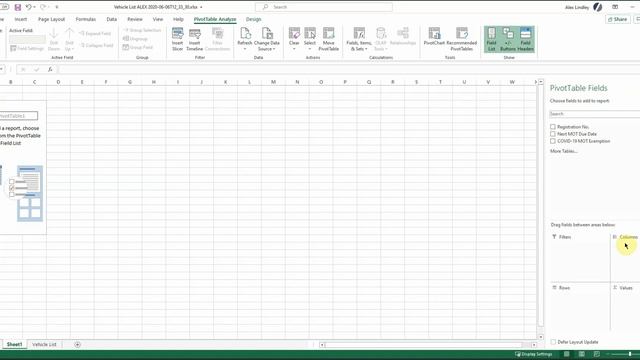
Task: Open the Page Layout ribbon tab
Action: click(51, 19)
